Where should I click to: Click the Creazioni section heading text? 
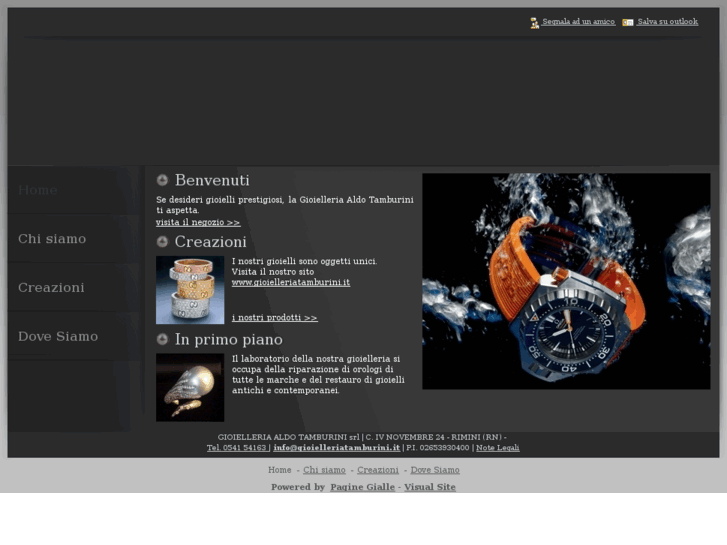(x=210, y=242)
